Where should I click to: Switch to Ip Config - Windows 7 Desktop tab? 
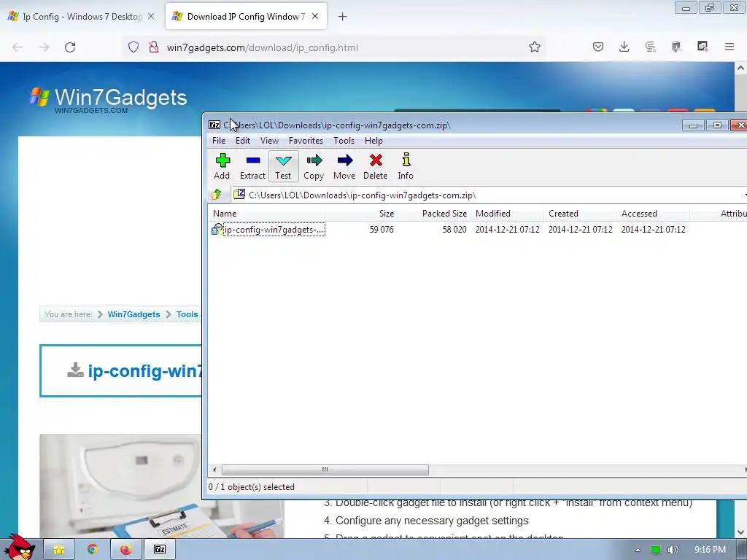click(82, 17)
